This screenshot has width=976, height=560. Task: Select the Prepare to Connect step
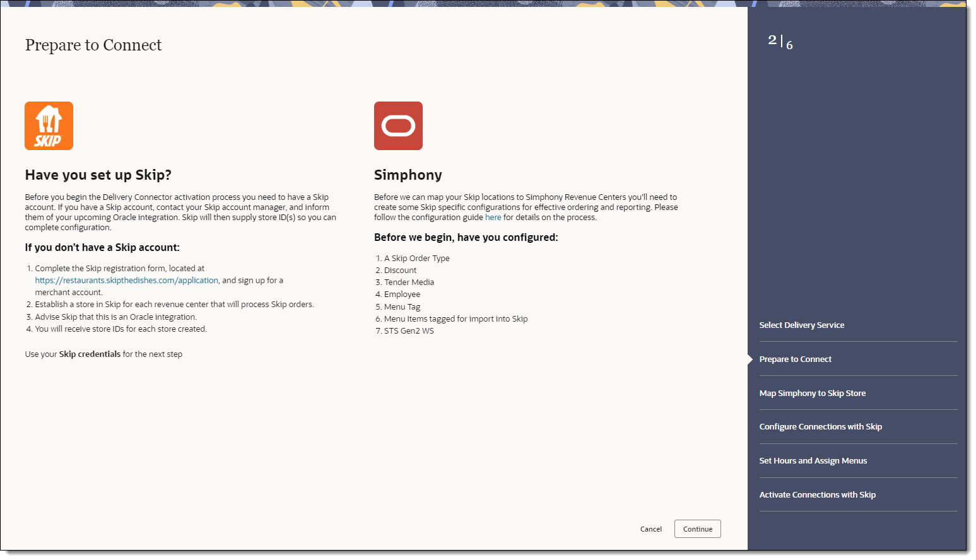[795, 359]
